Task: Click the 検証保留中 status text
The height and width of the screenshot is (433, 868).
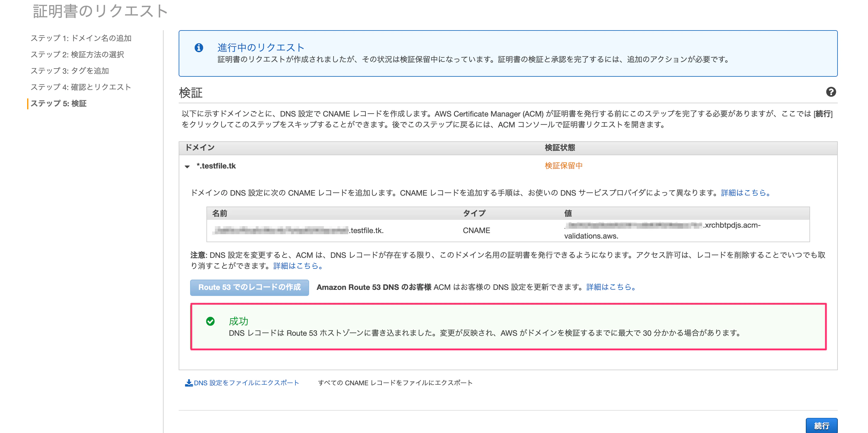Action: (563, 165)
